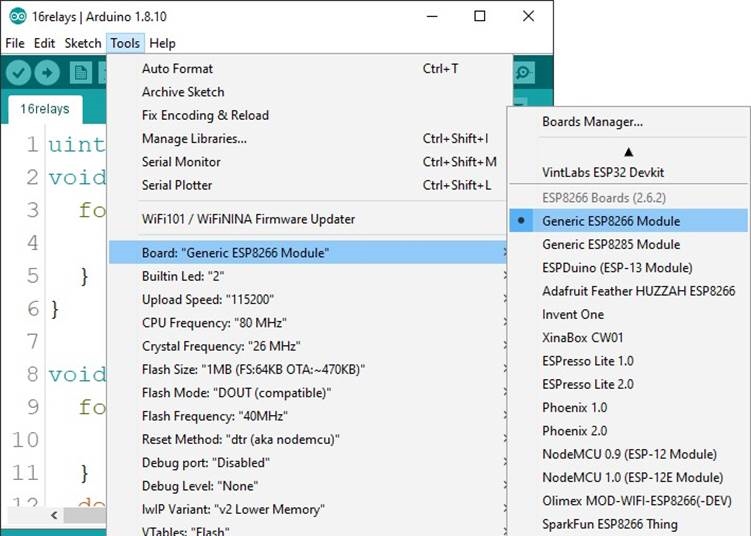
Task: Maximize the Arduino window
Action: [479, 16]
